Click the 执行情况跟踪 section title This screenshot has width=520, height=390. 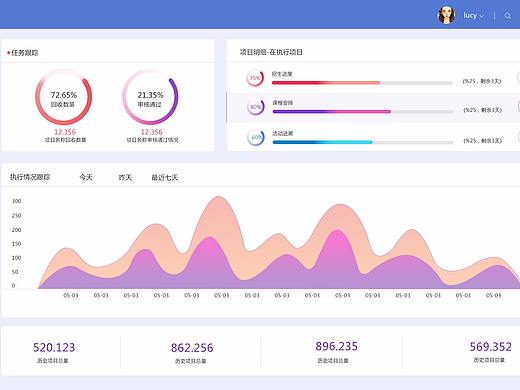(30, 177)
